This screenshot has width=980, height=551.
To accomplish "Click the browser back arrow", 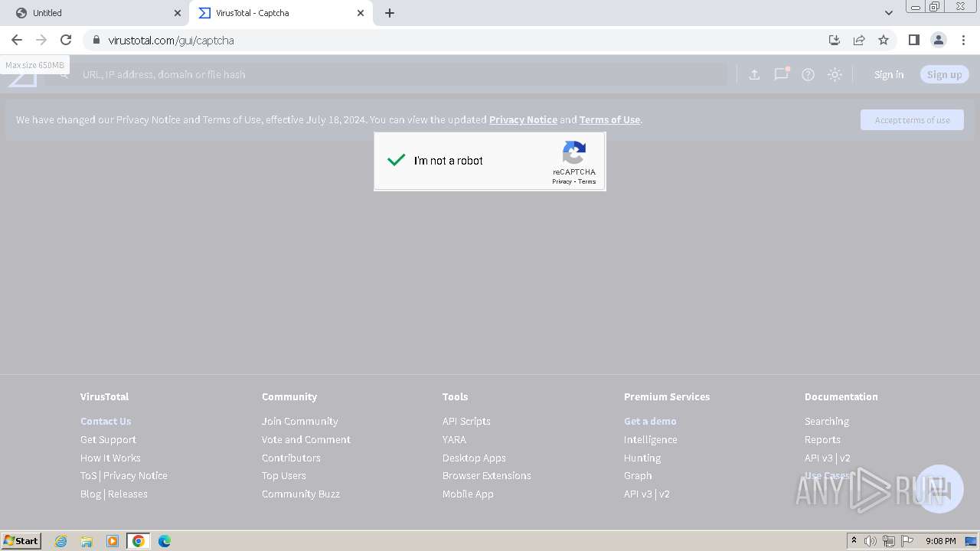I will (x=17, y=40).
